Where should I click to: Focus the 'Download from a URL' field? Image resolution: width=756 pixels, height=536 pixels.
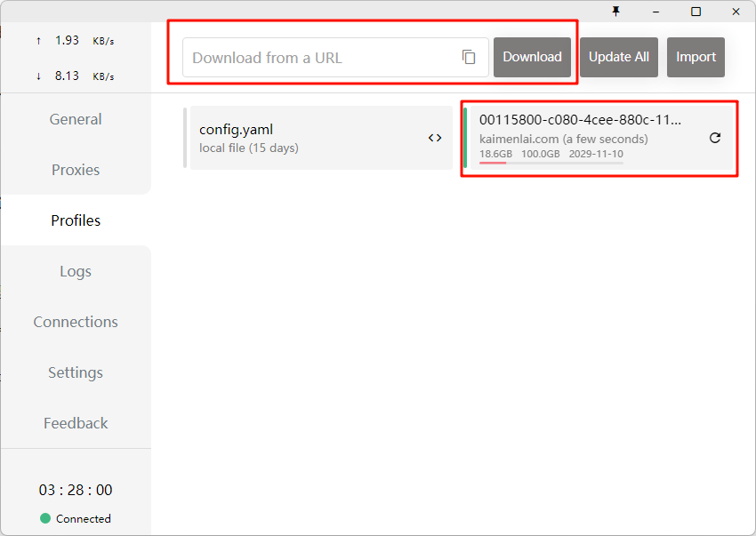click(320, 58)
